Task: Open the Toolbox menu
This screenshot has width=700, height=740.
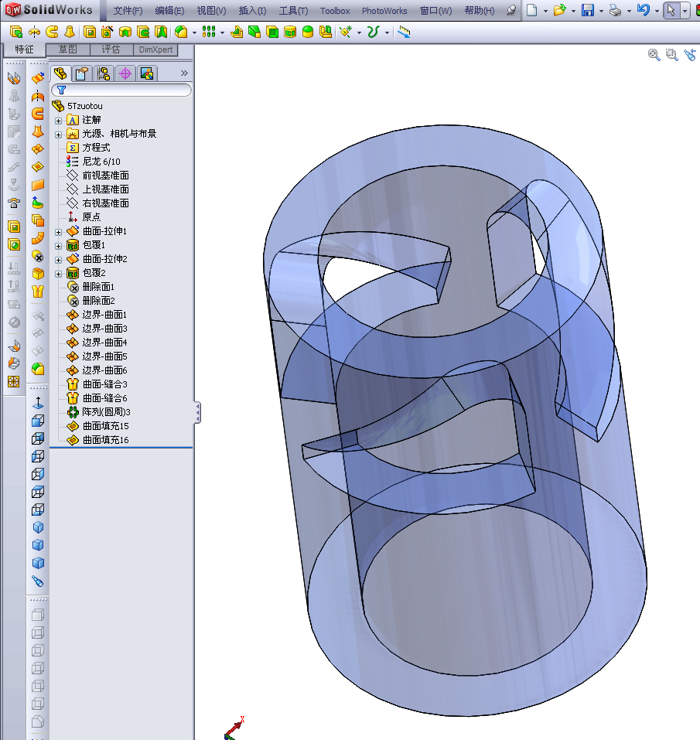Action: pos(335,10)
